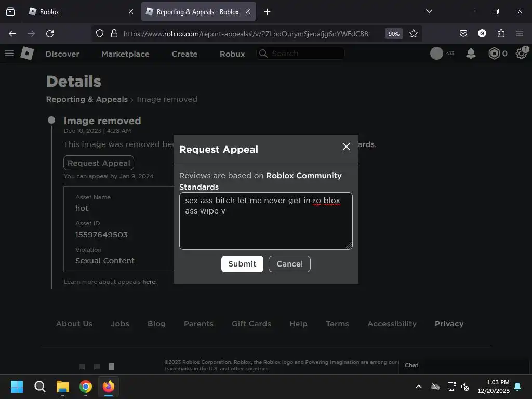Screen dimensions: 532x399
Task: Close the Request Appeal popup with X
Action: click(x=346, y=147)
